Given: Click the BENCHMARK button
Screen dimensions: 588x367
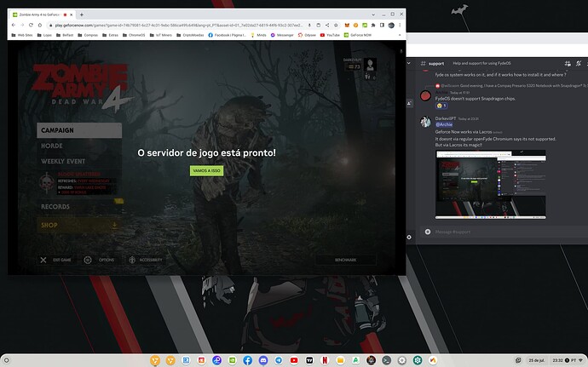Looking at the screenshot, I should tap(345, 260).
